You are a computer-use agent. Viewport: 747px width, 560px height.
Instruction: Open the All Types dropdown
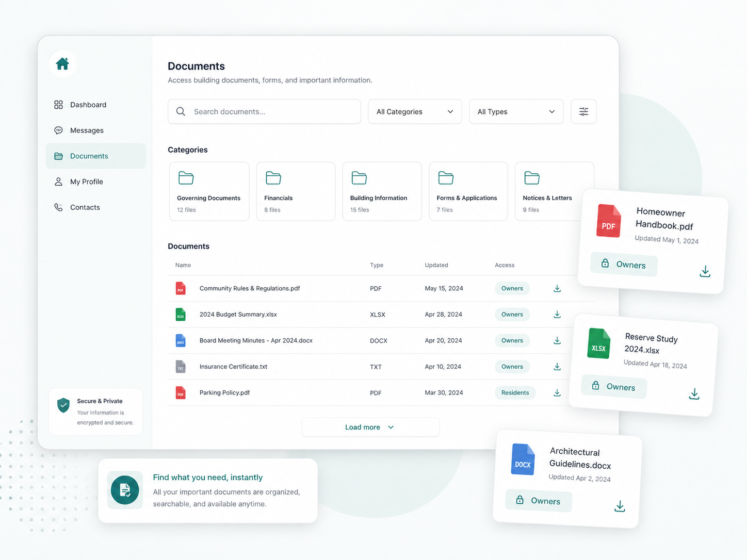(x=516, y=111)
